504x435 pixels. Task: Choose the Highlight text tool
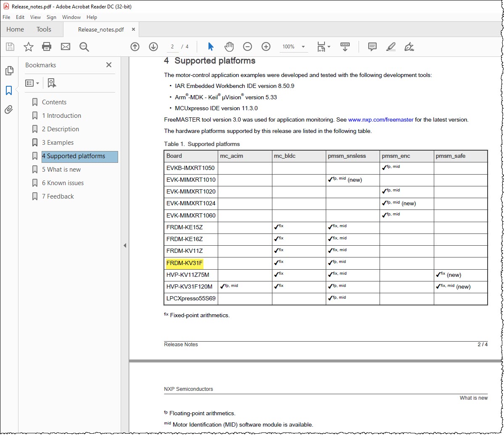(x=391, y=47)
